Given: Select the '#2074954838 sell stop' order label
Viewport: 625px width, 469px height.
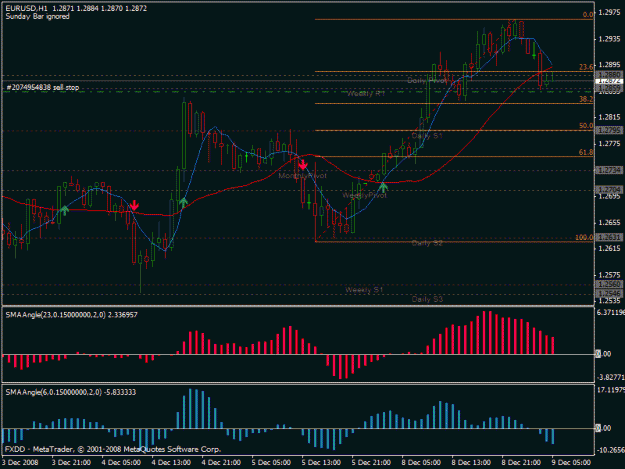Looking at the screenshot, I should pos(43,87).
